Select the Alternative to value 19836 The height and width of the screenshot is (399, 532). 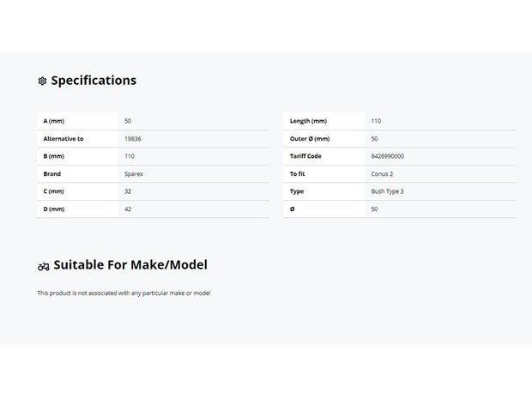pyautogui.click(x=133, y=139)
